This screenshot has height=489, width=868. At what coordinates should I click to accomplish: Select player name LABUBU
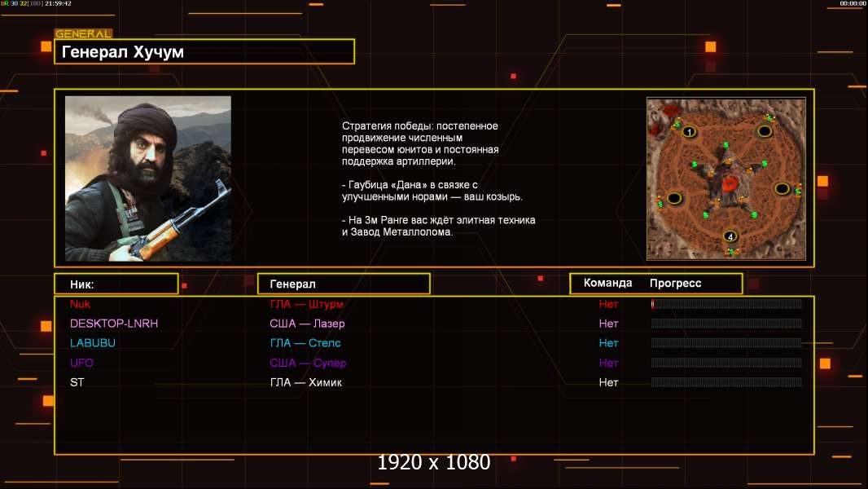93,343
